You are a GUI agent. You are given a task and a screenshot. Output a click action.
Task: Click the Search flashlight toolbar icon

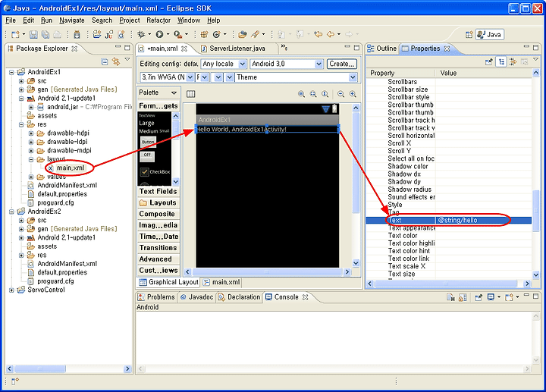tap(256, 34)
